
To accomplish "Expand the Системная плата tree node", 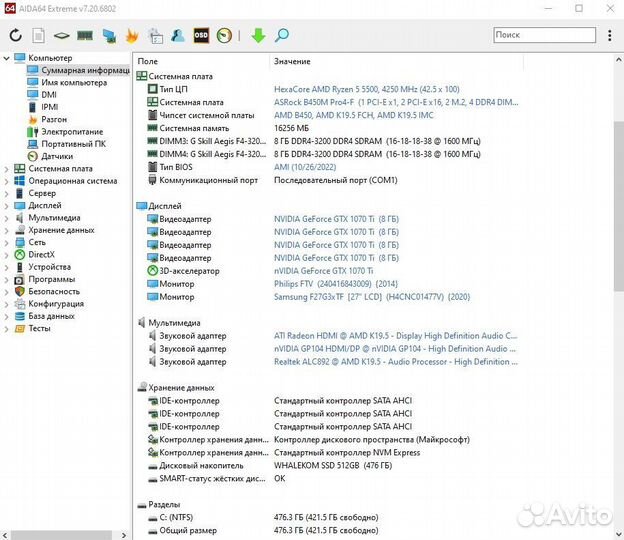I will pos(6,169).
